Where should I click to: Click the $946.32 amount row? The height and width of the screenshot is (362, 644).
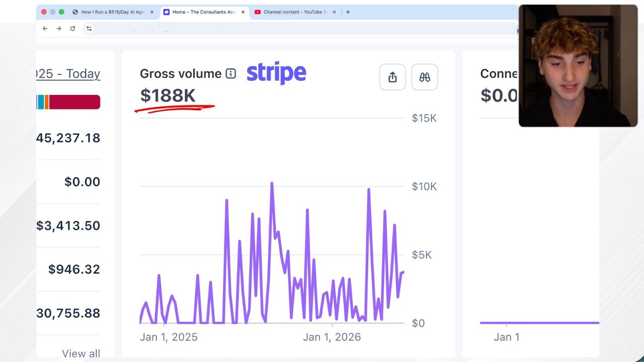pos(74,269)
